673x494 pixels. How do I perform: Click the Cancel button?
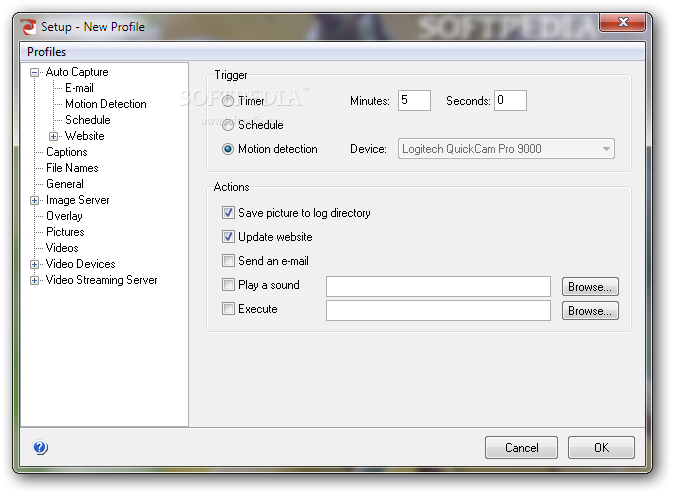pyautogui.click(x=521, y=448)
